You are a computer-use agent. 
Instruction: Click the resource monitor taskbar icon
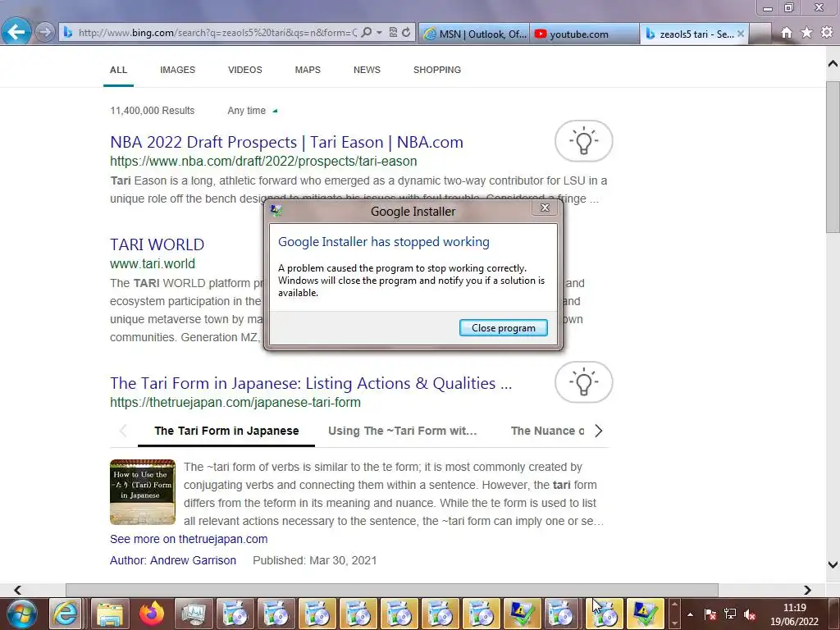click(x=194, y=614)
